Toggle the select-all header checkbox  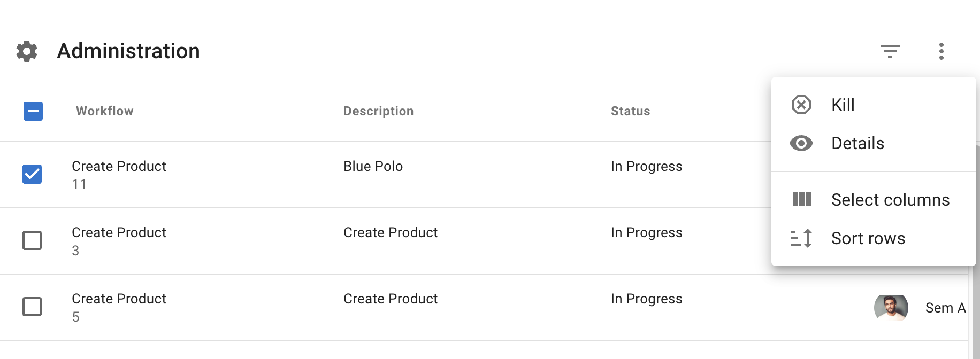point(33,111)
